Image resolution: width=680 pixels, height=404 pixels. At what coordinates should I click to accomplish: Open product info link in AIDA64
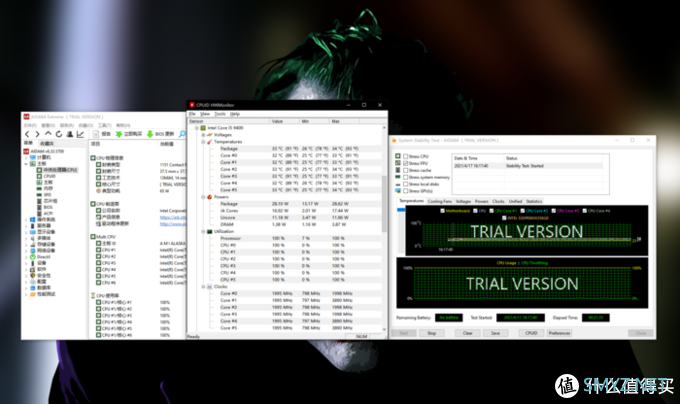173,217
